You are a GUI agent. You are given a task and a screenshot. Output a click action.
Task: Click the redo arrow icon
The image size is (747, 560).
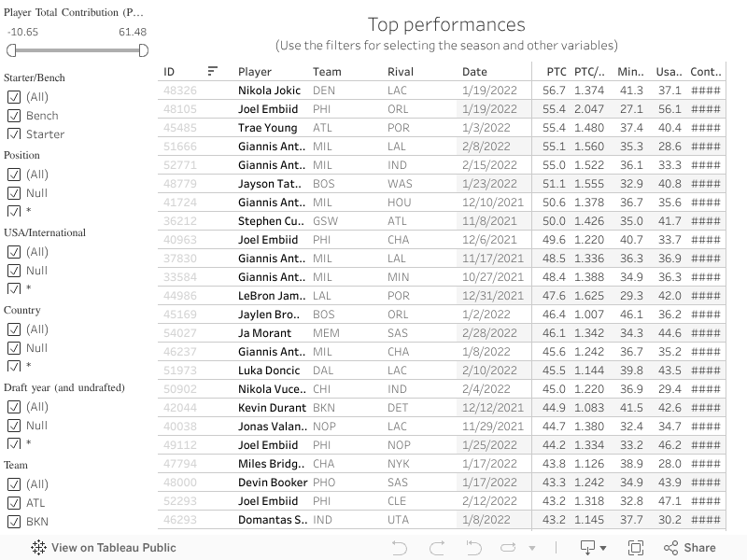pyautogui.click(x=435, y=548)
